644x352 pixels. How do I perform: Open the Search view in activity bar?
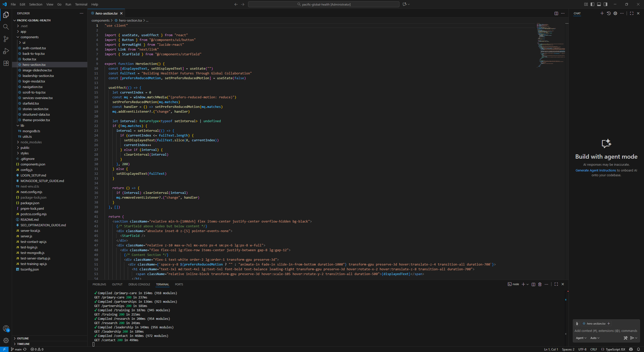point(6,27)
